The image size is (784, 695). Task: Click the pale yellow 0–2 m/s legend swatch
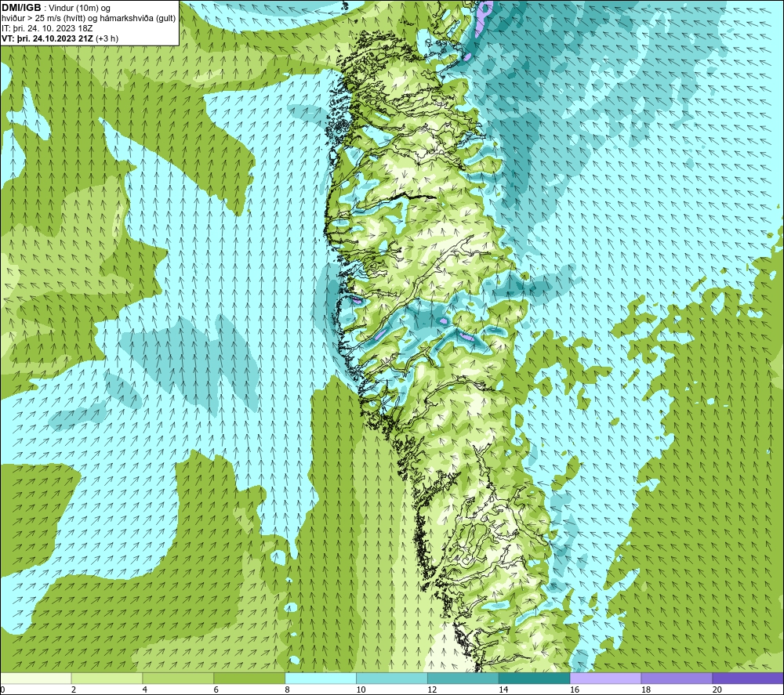(x=36, y=678)
